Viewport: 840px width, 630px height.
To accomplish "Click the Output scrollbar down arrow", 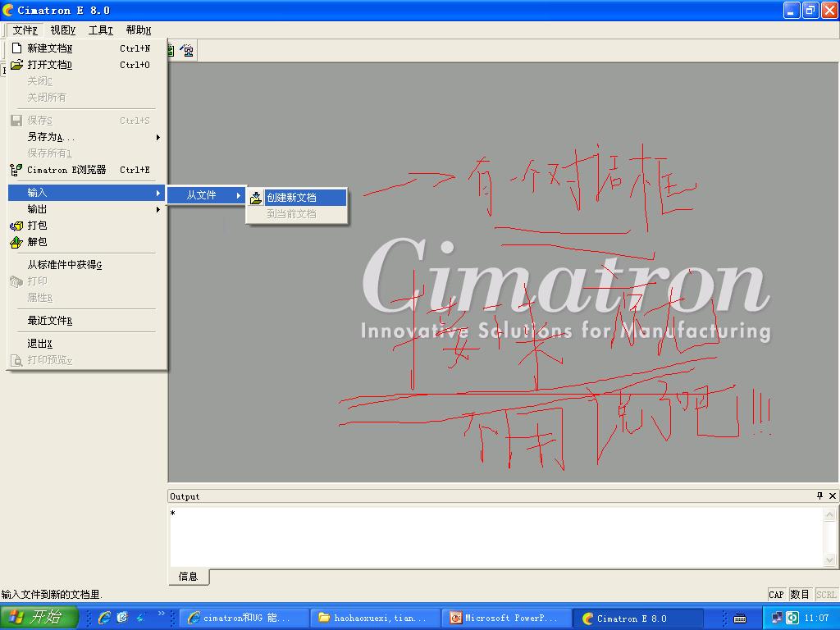I will point(830,559).
